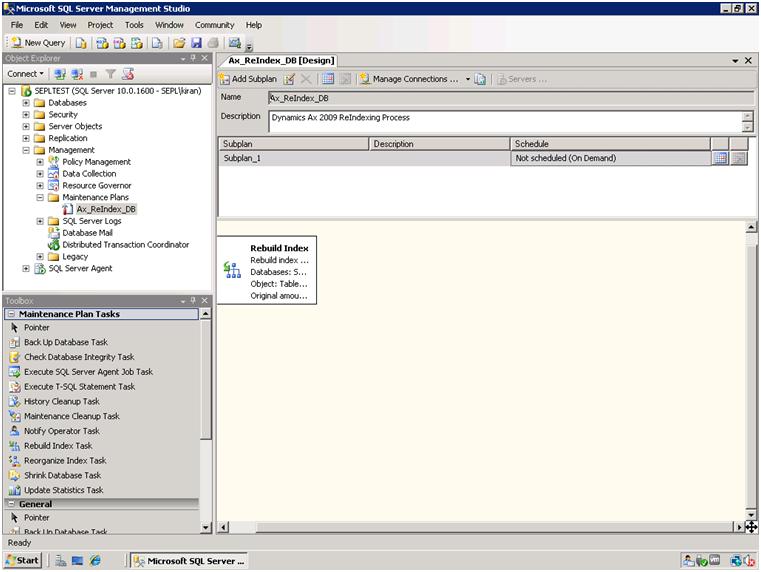Click the Description text field
This screenshot has width=761, height=572.
pyautogui.click(x=505, y=121)
